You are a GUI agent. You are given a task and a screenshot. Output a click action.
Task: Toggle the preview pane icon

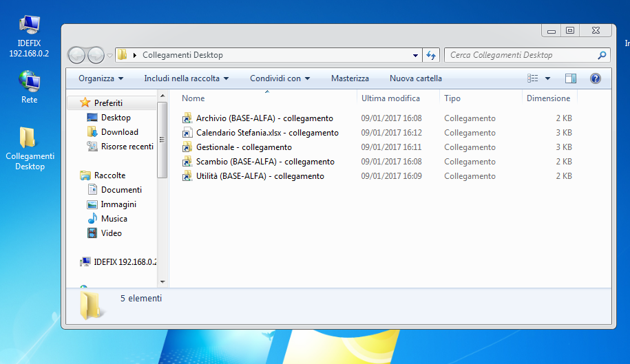[x=570, y=78]
